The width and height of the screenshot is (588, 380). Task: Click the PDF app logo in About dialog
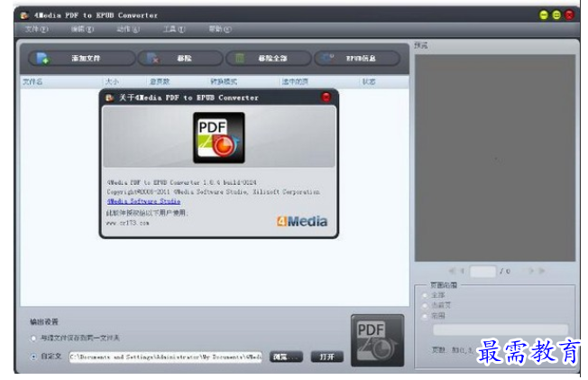coord(219,138)
